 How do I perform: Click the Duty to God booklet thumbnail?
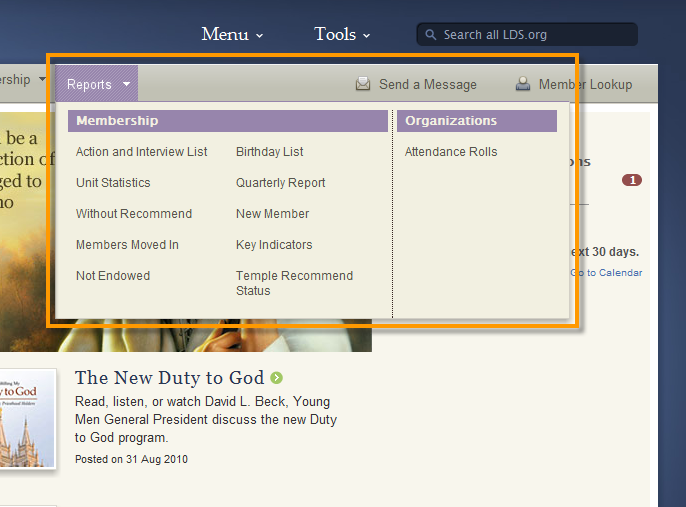pyautogui.click(x=28, y=419)
